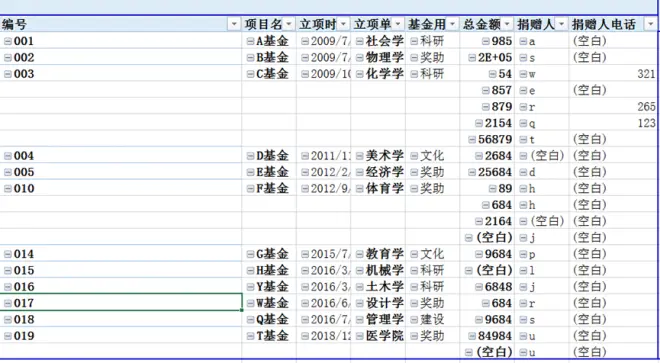Select cell containing 教育学

pyautogui.click(x=378, y=254)
